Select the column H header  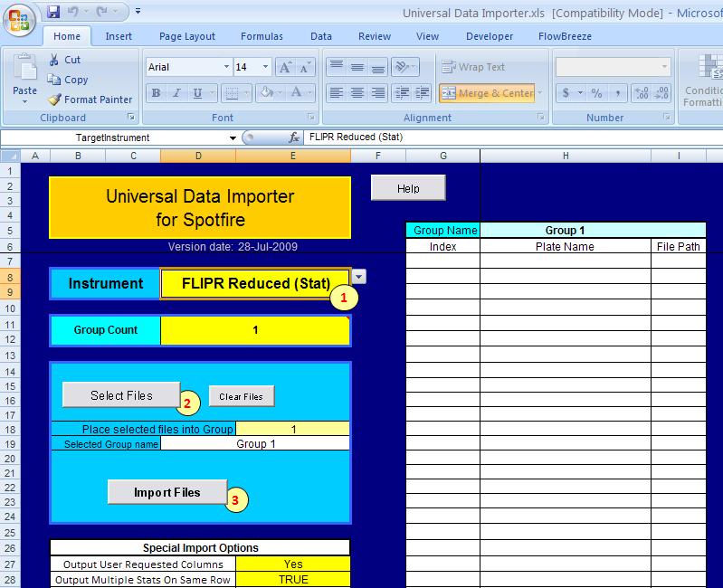(x=566, y=156)
